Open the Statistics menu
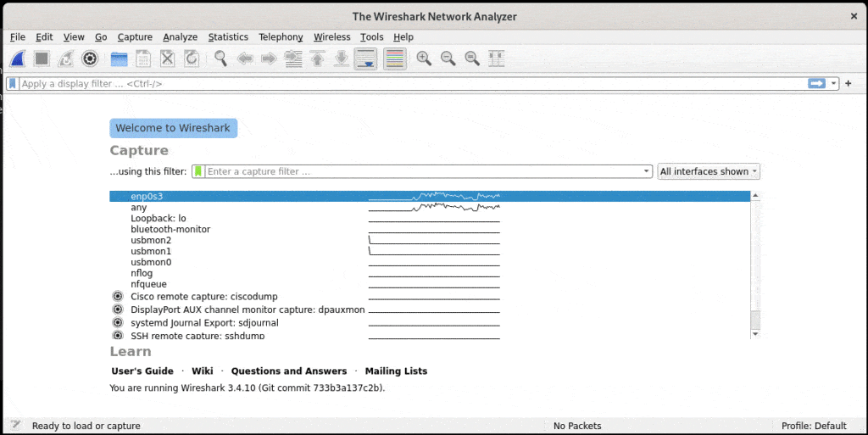 tap(228, 37)
